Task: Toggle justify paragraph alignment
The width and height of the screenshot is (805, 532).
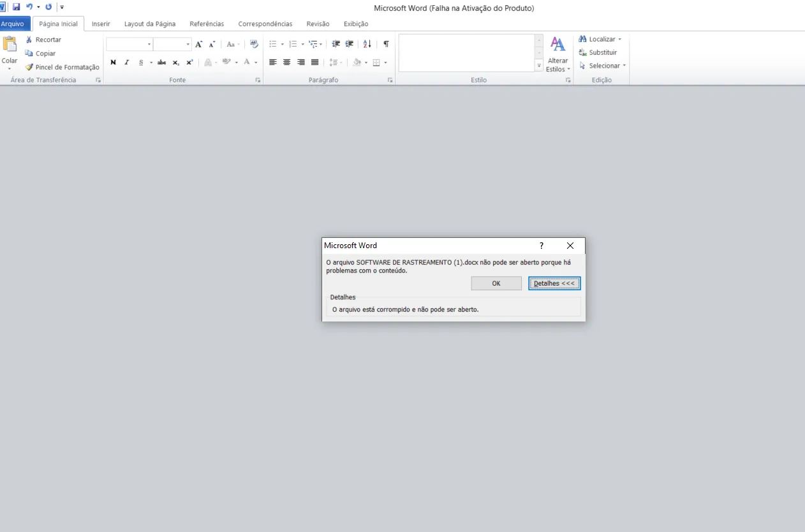Action: coord(314,63)
